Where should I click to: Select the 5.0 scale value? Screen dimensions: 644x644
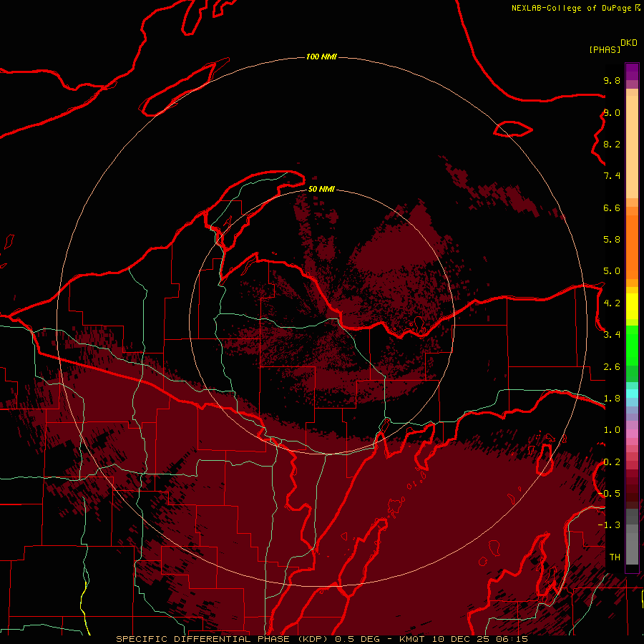coord(612,271)
